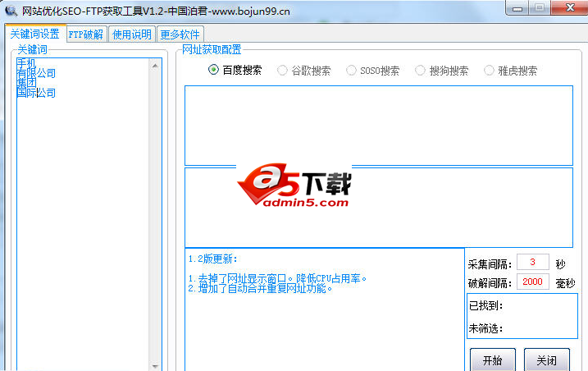This screenshot has height=371, width=588.
Task: Click the 未筛选 status label
Action: 485,328
